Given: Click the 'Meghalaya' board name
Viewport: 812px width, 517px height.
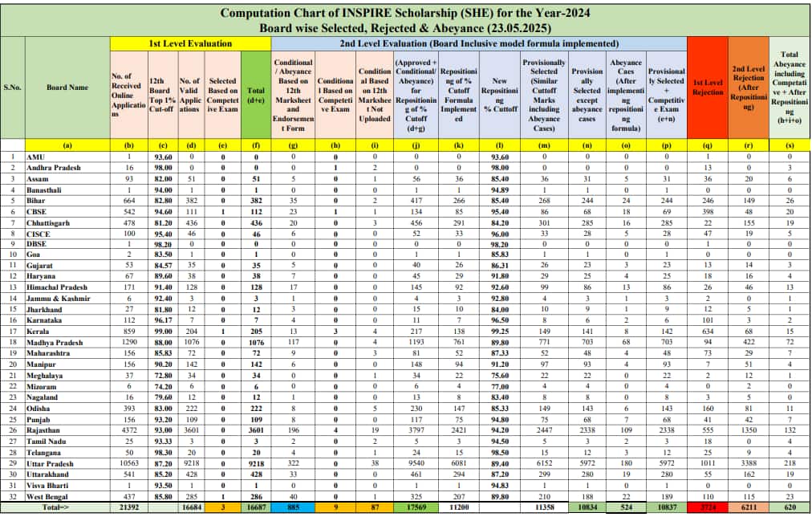Looking at the screenshot, I should click(45, 376).
